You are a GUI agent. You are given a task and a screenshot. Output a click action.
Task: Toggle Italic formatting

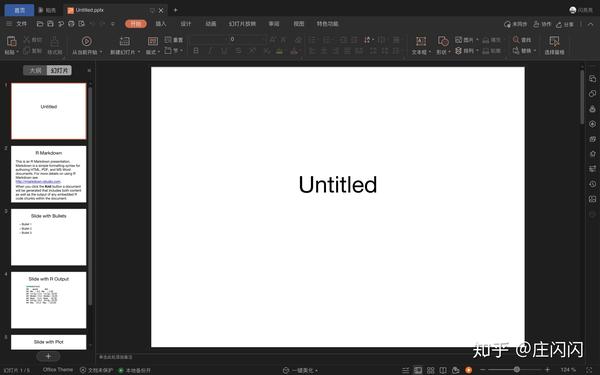tap(210, 51)
